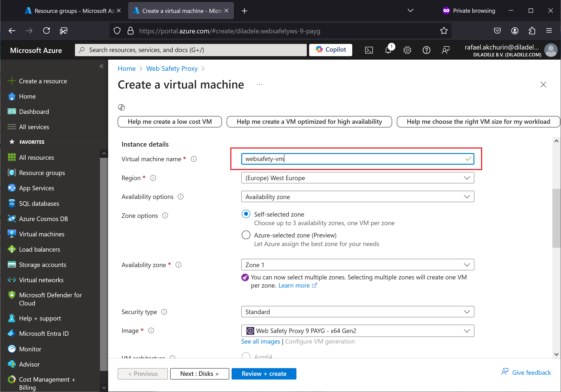
Task: Open All services in sidebar
Action: (34, 127)
